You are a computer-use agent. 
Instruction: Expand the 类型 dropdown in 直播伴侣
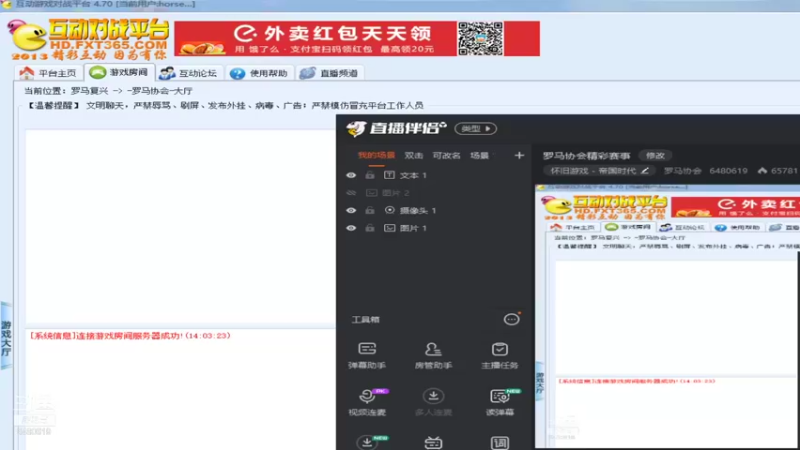coord(476,129)
